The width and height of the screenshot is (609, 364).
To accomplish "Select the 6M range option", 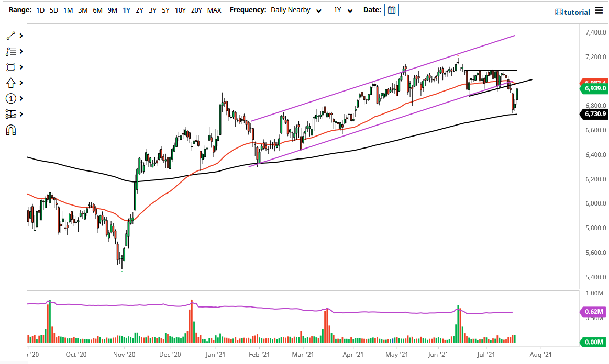I will [97, 9].
